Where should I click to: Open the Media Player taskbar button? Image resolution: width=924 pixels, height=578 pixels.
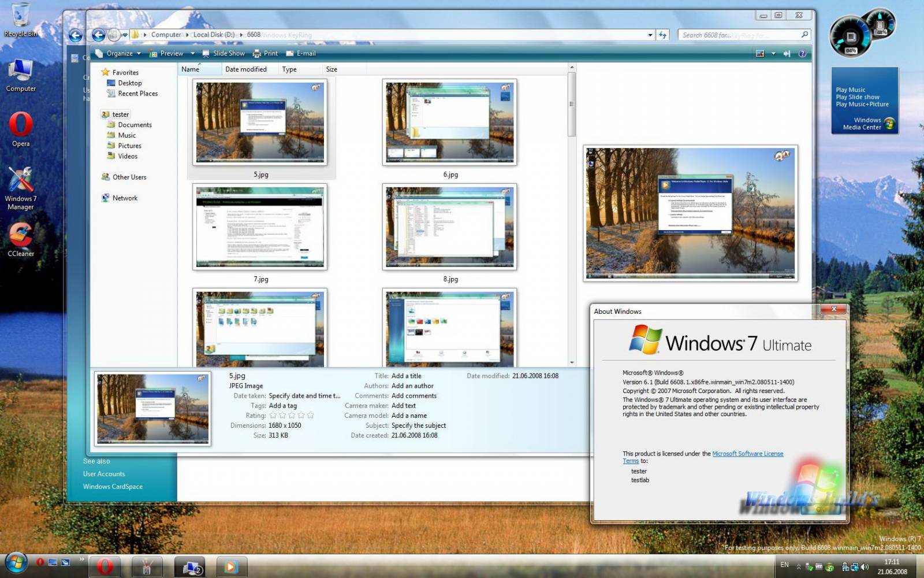[x=232, y=567]
